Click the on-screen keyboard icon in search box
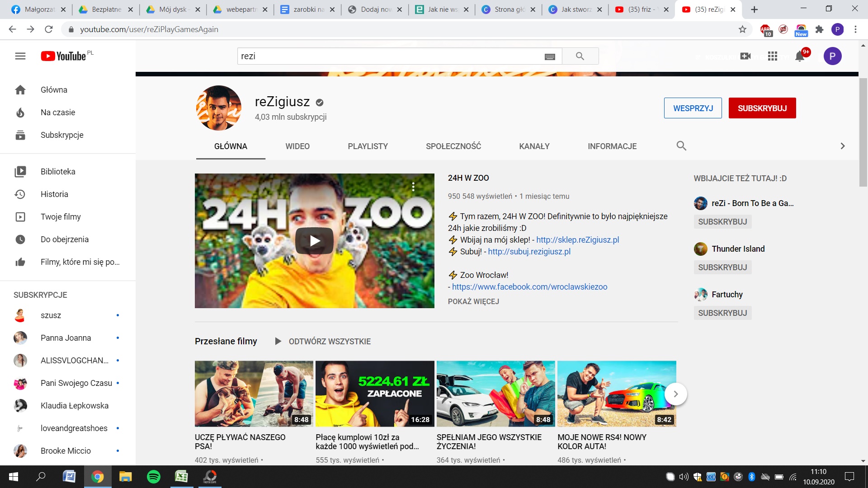This screenshot has width=868, height=488. tap(550, 56)
